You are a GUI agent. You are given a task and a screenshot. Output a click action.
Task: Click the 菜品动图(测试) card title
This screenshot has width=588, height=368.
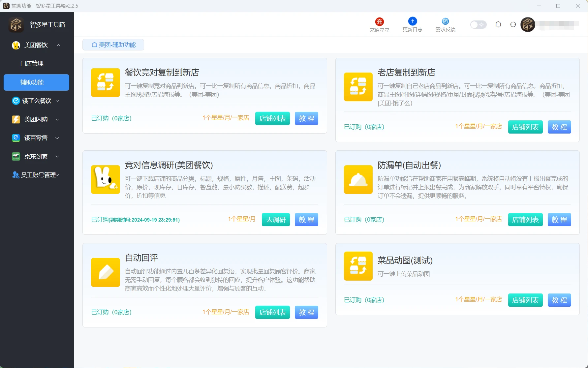[405, 261]
